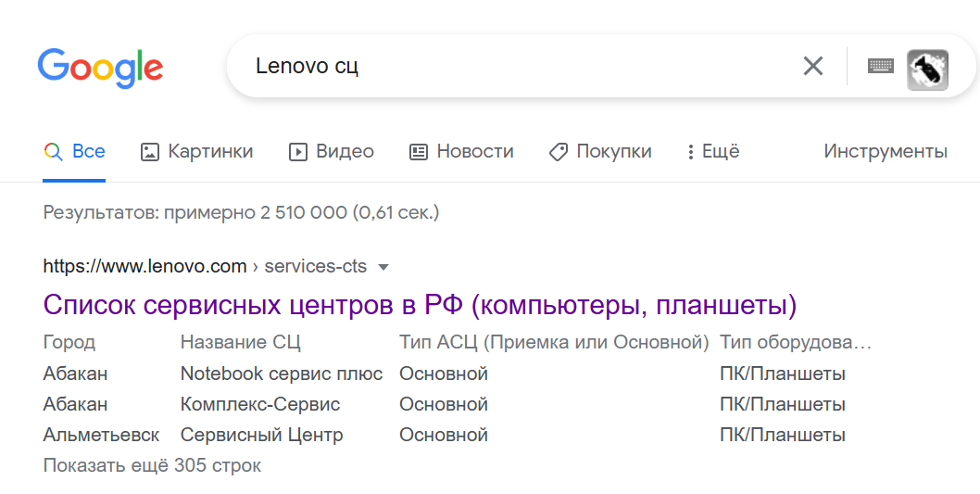Expand the arrow next to services-cts URL
The width and height of the screenshot is (980, 494).
click(x=383, y=267)
